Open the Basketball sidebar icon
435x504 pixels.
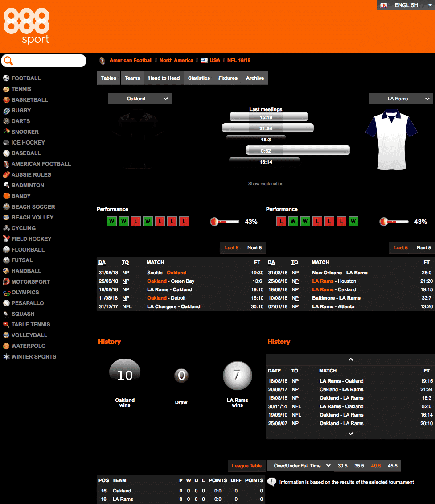point(6,99)
